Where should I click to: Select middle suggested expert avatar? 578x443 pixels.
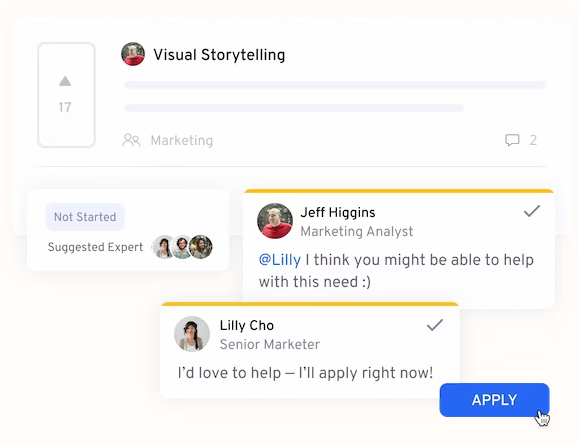(181, 247)
